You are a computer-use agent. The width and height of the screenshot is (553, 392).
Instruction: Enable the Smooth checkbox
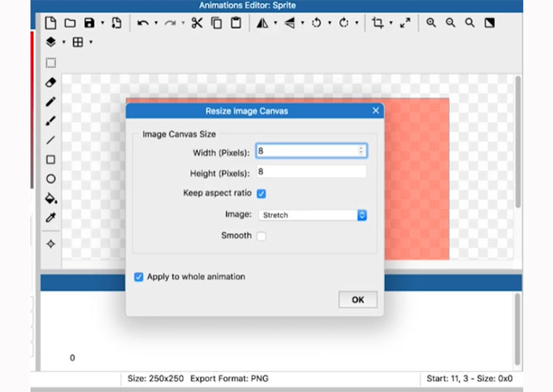[x=262, y=235]
